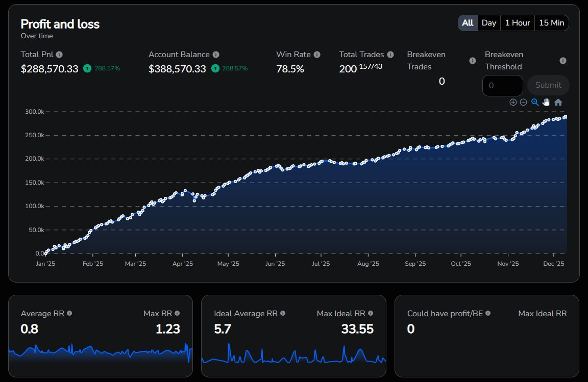The image size is (588, 382).
Task: Click the Average RR sparkline chart
Action: pyautogui.click(x=101, y=352)
